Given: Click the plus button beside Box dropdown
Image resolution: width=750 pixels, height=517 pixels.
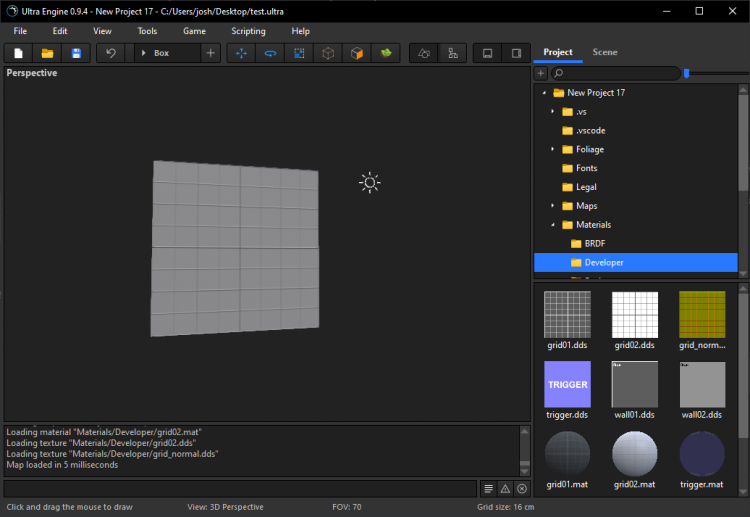Looking at the screenshot, I should click(210, 53).
